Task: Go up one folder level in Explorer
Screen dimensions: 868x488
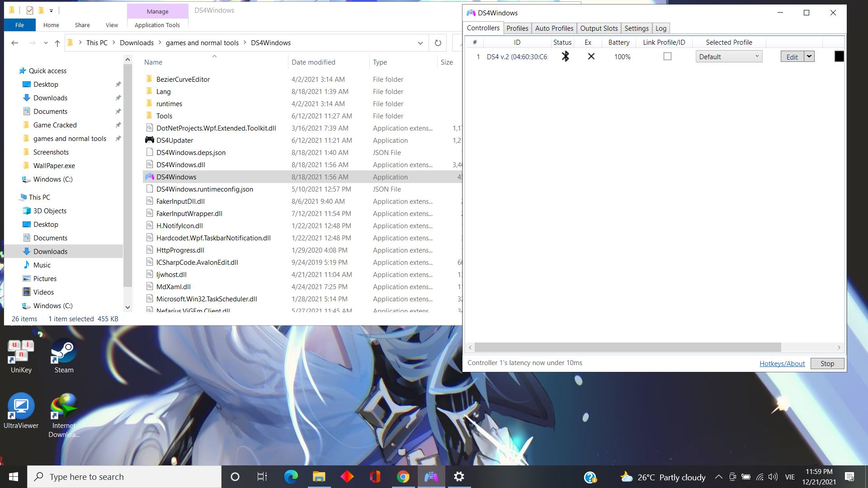Action: [57, 43]
